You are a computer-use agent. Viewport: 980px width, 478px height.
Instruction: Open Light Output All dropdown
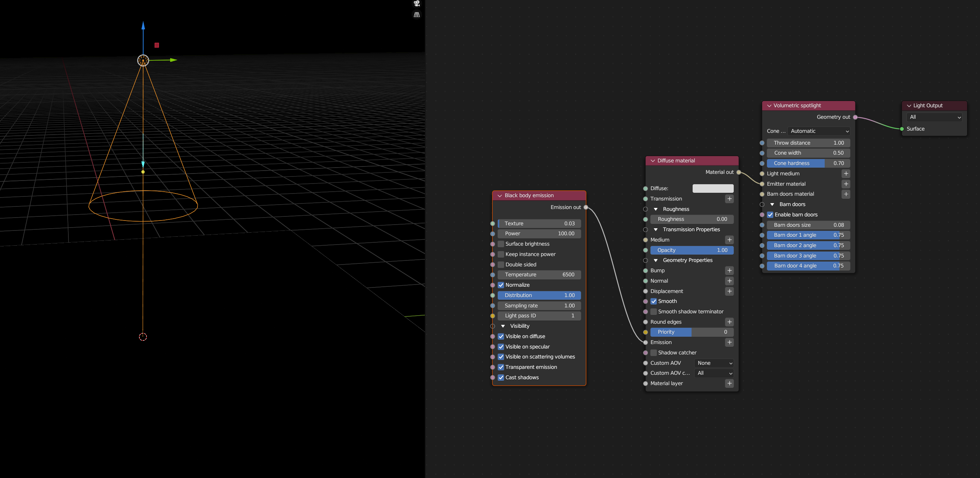[x=935, y=117]
